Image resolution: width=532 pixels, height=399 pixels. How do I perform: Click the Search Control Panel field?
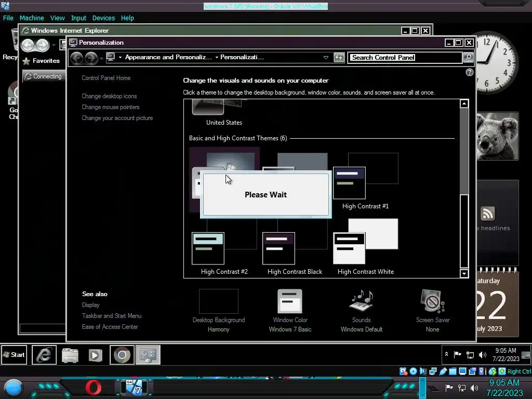click(x=405, y=58)
